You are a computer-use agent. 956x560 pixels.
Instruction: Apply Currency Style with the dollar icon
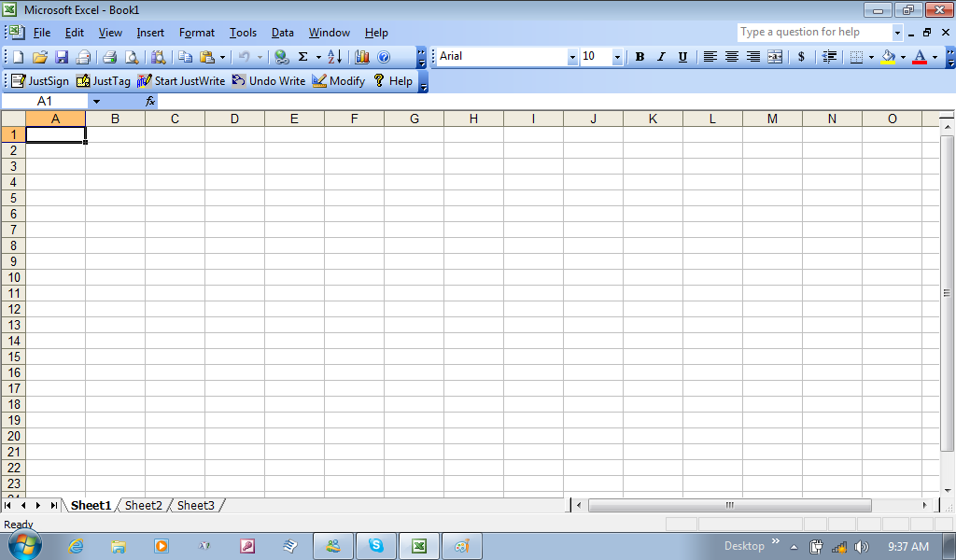(801, 57)
